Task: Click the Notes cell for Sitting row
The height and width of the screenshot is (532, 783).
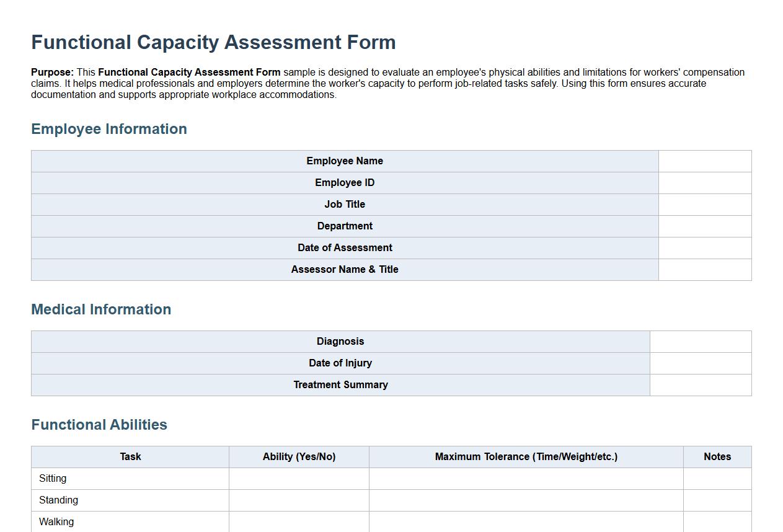Action: (717, 478)
